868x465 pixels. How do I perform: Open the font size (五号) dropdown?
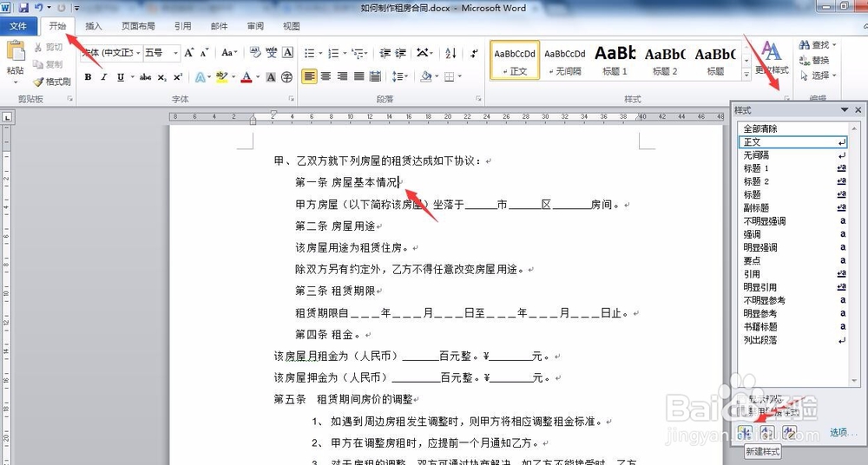click(175, 53)
